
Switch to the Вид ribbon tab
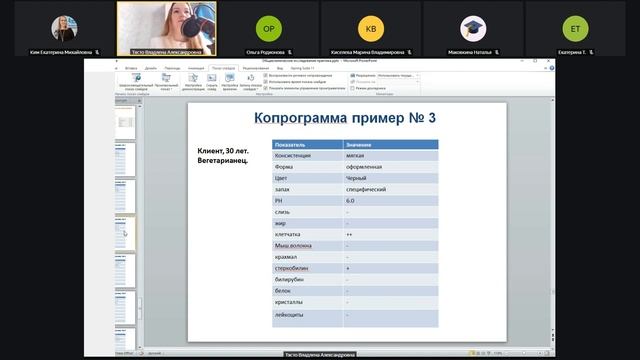(x=280, y=68)
